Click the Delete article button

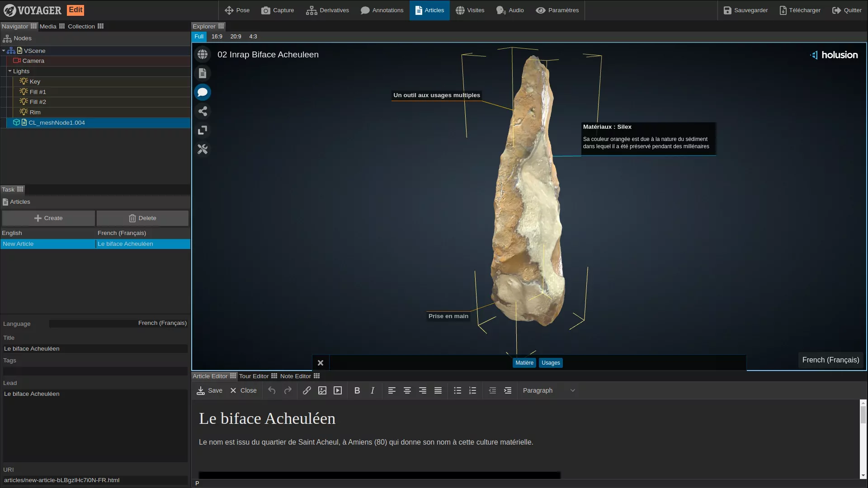point(142,217)
